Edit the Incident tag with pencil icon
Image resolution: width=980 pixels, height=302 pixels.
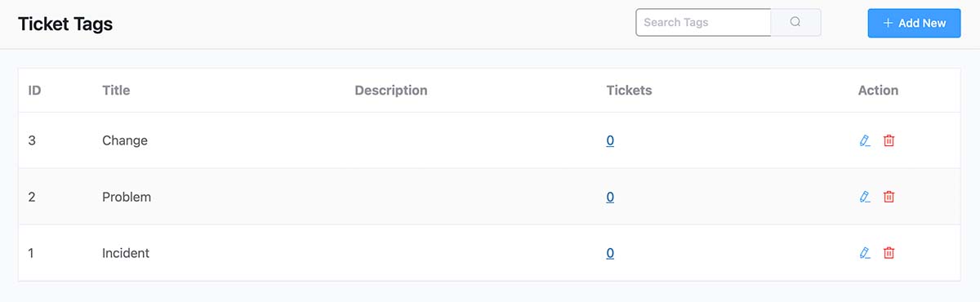pyautogui.click(x=865, y=253)
